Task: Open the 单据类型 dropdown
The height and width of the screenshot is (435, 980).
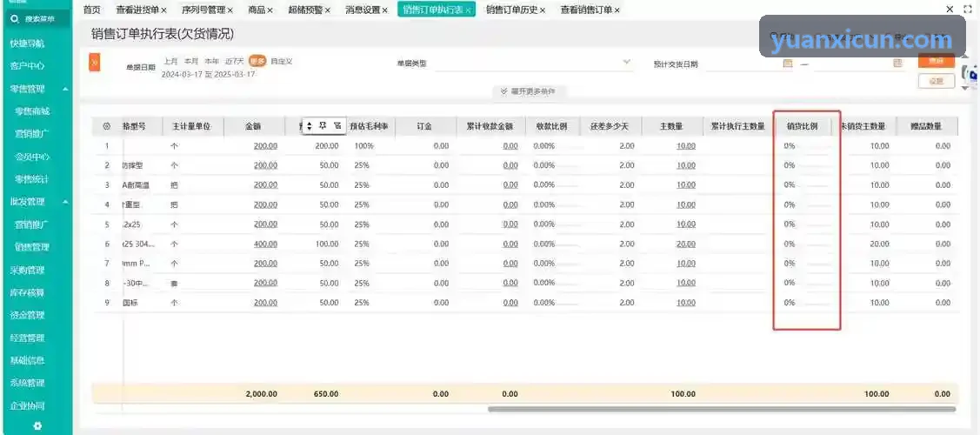Action: pyautogui.click(x=535, y=64)
